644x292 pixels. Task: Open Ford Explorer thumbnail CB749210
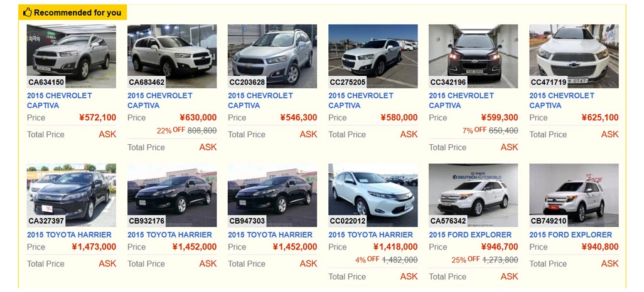573,194
